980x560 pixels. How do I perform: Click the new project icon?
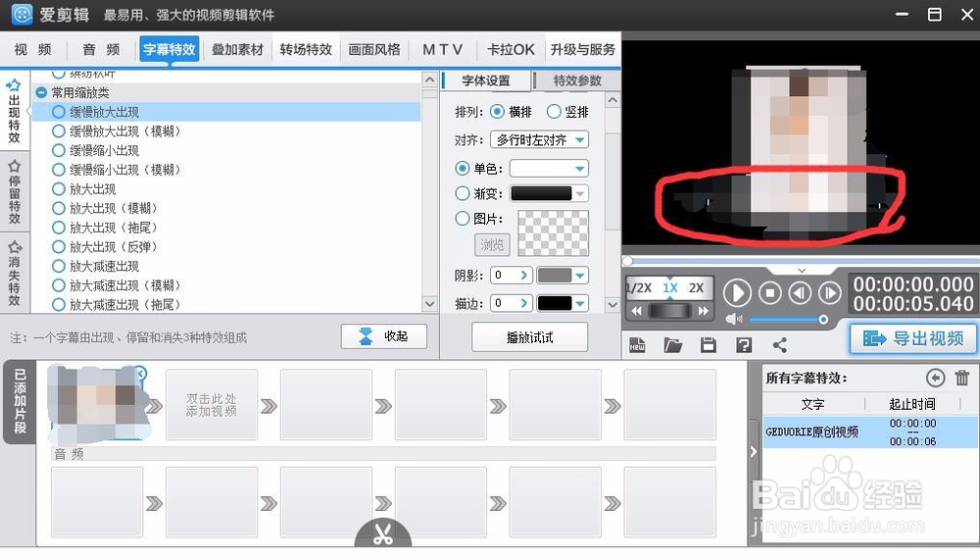pyautogui.click(x=637, y=345)
